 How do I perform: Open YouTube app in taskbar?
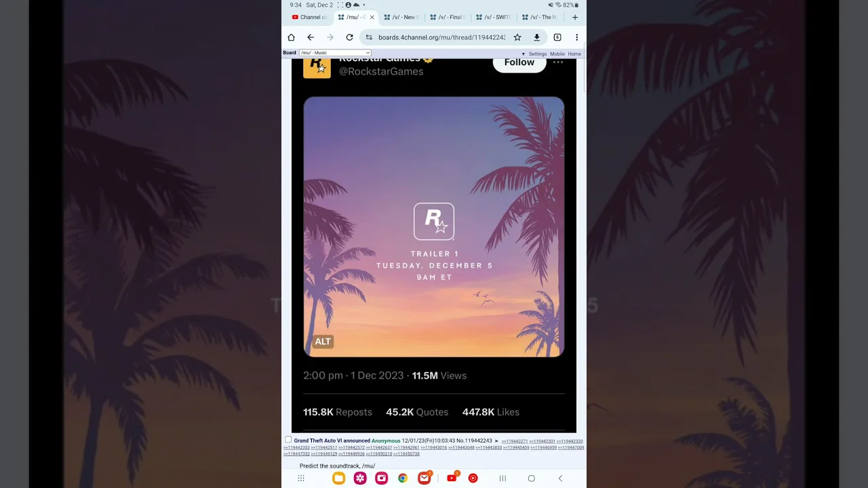tap(452, 478)
